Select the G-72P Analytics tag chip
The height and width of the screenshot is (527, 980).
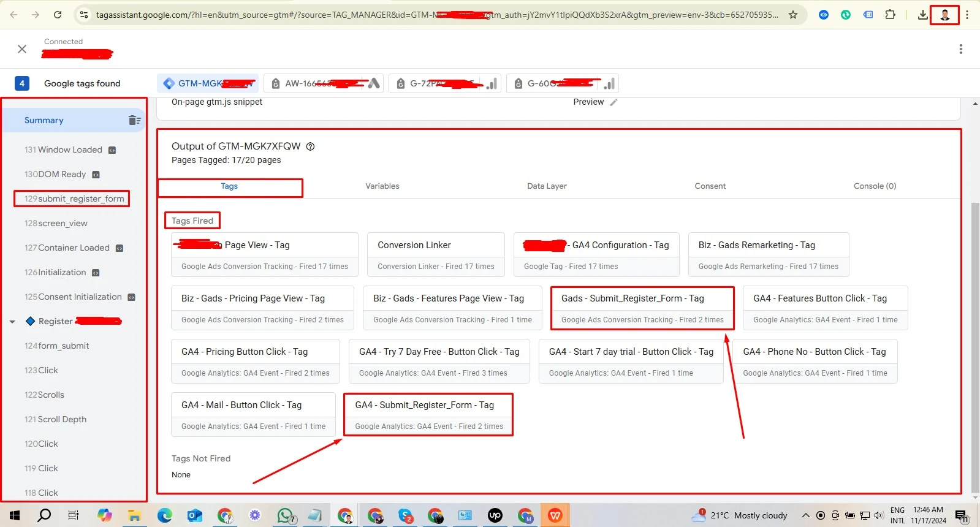tap(446, 83)
